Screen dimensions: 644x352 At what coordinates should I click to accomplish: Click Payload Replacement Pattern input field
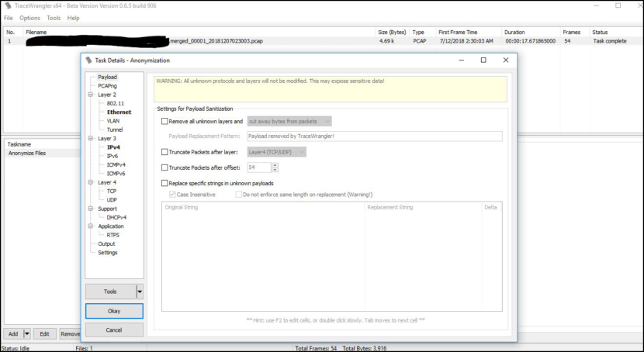pos(375,136)
